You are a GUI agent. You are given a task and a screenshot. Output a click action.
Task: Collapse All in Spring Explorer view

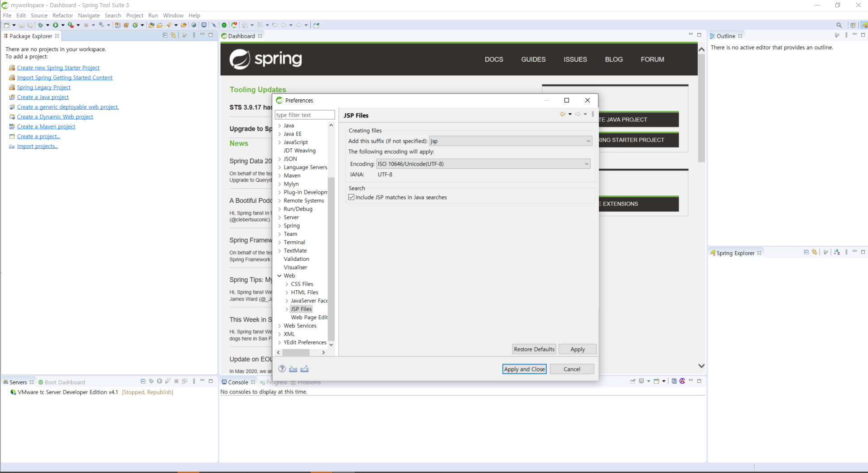[x=806, y=252]
